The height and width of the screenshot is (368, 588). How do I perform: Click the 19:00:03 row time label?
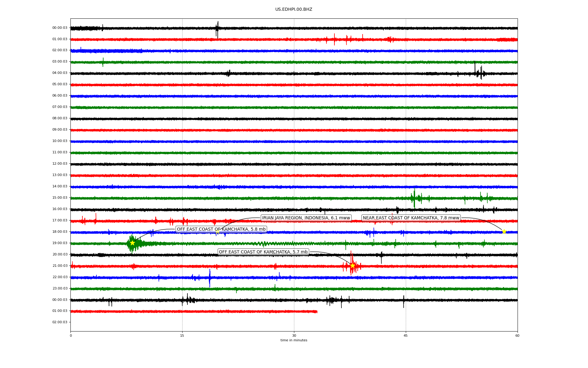point(60,243)
